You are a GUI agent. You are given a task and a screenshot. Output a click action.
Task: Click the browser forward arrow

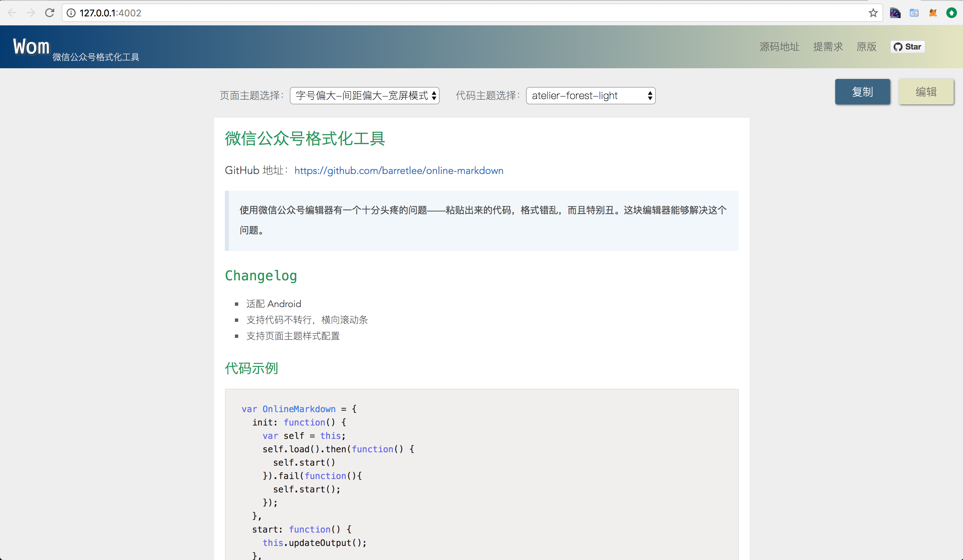pos(31,13)
